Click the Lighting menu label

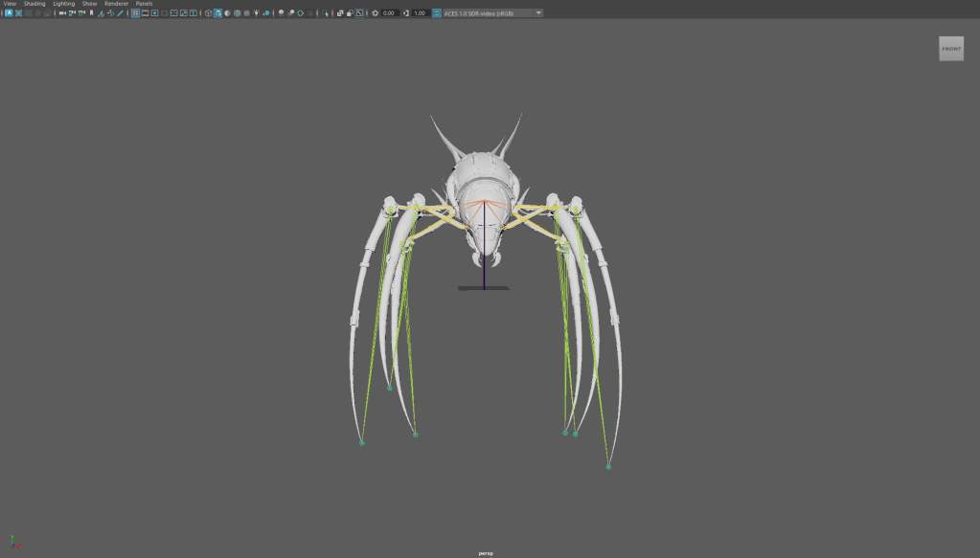pos(63,4)
